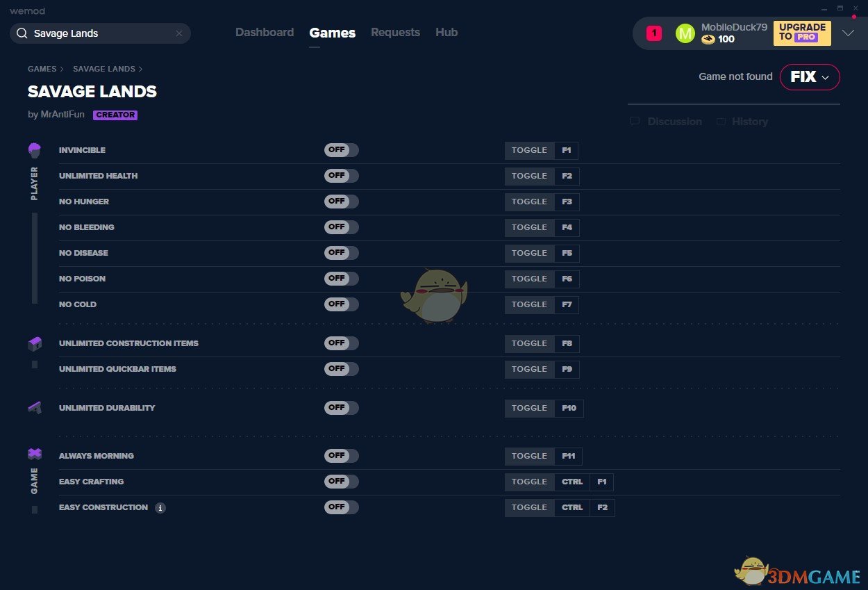Screen dimensions: 868x590
Task: Change CTRL key for Easy Crafting
Action: (x=572, y=482)
